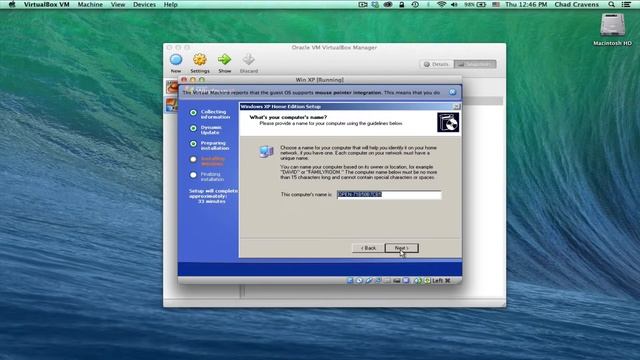This screenshot has width=640, height=360.
Task: Open the Help menu
Action: click(171, 4)
